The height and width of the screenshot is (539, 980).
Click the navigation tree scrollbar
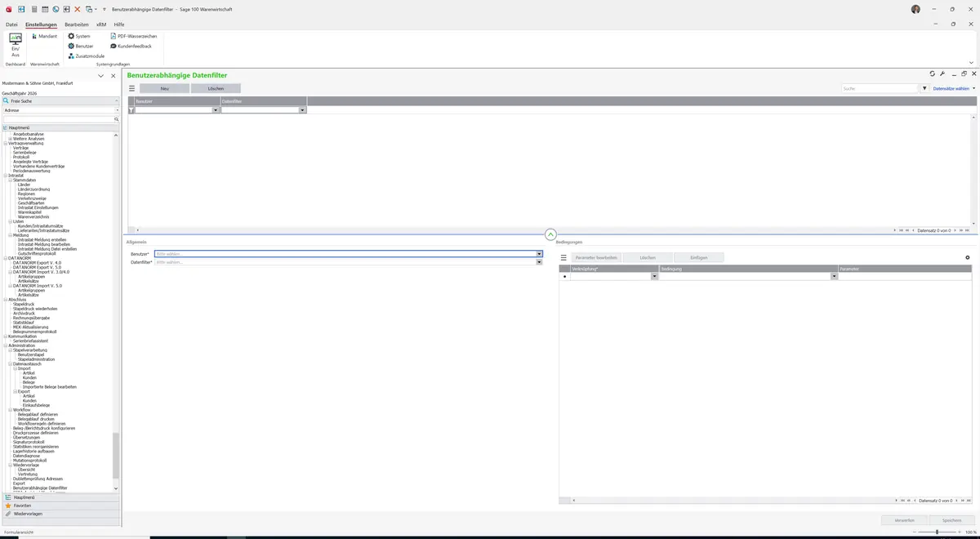coord(116,455)
